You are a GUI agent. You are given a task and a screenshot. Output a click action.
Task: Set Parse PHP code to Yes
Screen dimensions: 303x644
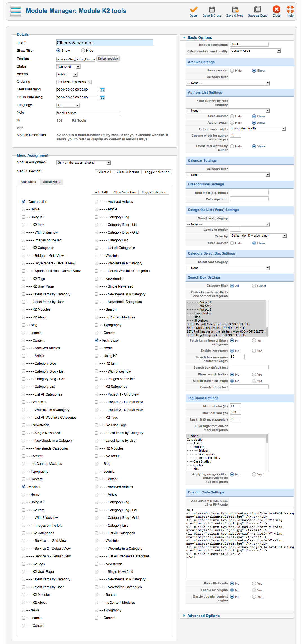[x=254, y=584]
